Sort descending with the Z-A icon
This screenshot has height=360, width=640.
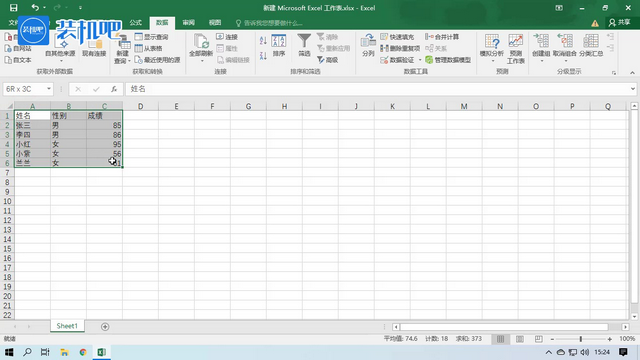(263, 56)
